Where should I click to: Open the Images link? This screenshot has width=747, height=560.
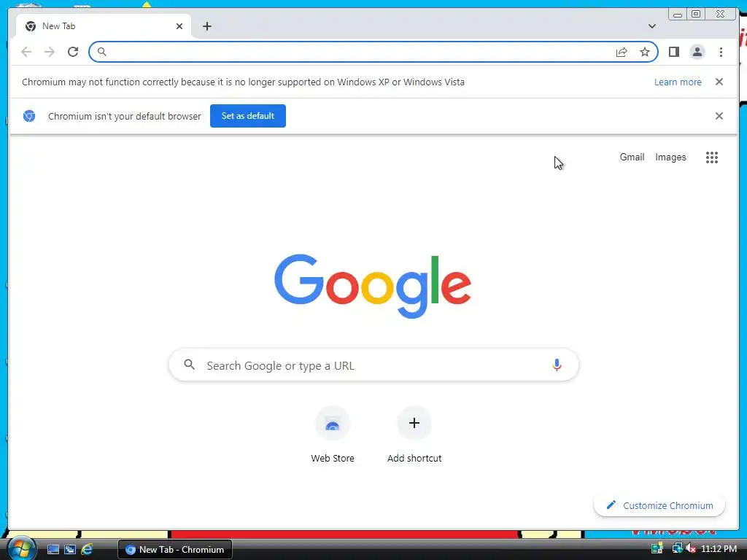[x=670, y=157]
